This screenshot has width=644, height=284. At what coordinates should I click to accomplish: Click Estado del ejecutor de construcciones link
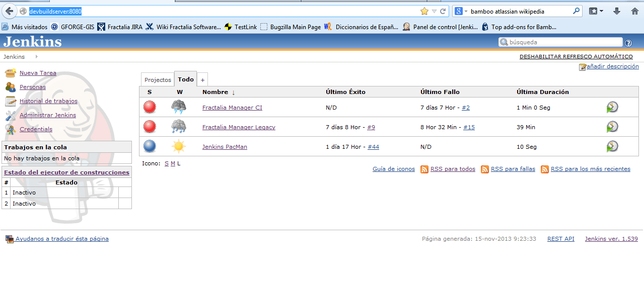tap(66, 172)
